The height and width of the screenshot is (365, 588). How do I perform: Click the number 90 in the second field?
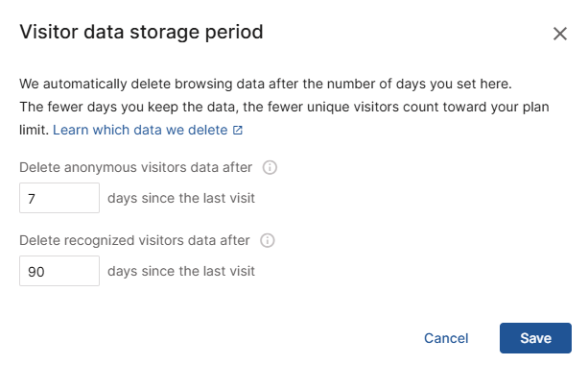point(36,272)
